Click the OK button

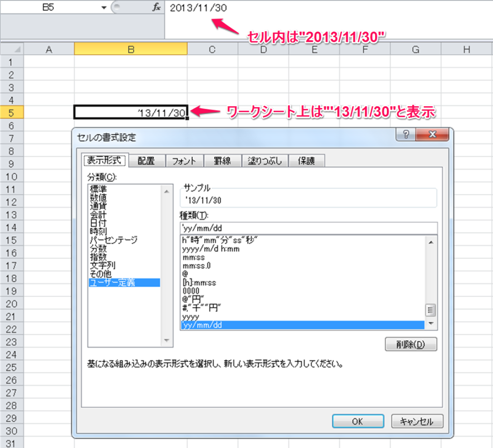(x=358, y=421)
